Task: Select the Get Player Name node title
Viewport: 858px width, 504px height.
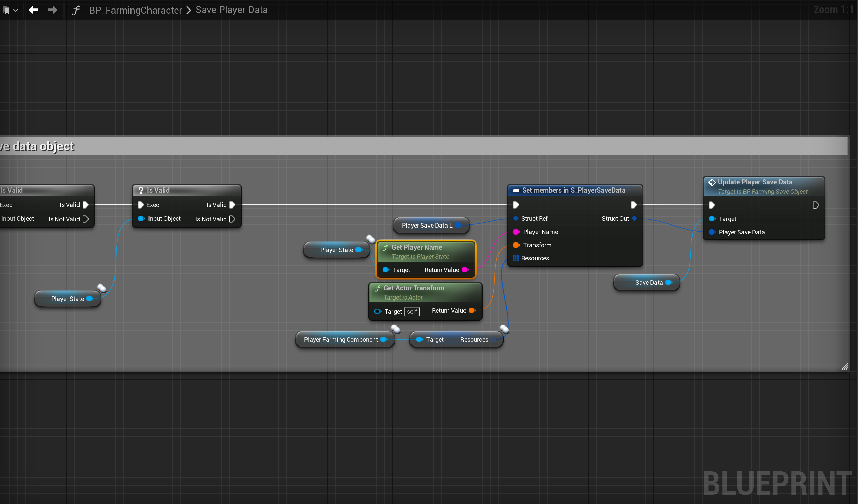Action: coord(416,247)
